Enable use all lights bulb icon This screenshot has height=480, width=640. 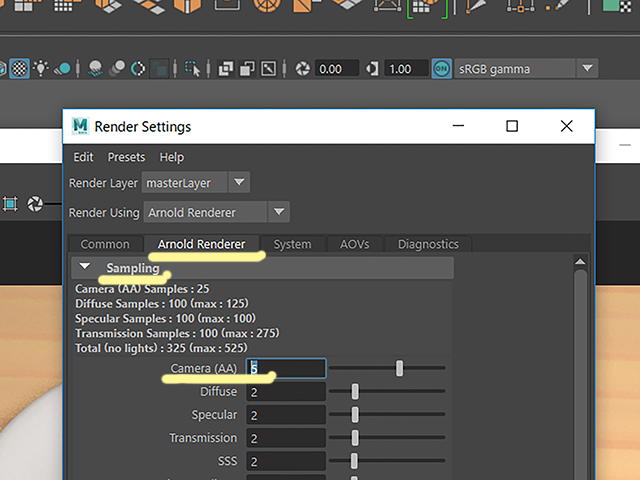click(41, 68)
